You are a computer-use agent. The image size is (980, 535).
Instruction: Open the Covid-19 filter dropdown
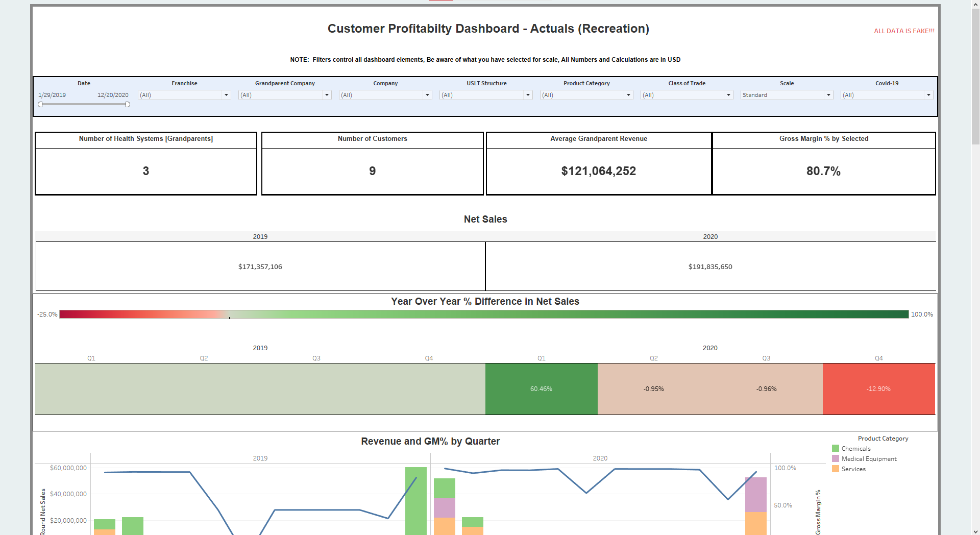[887, 95]
